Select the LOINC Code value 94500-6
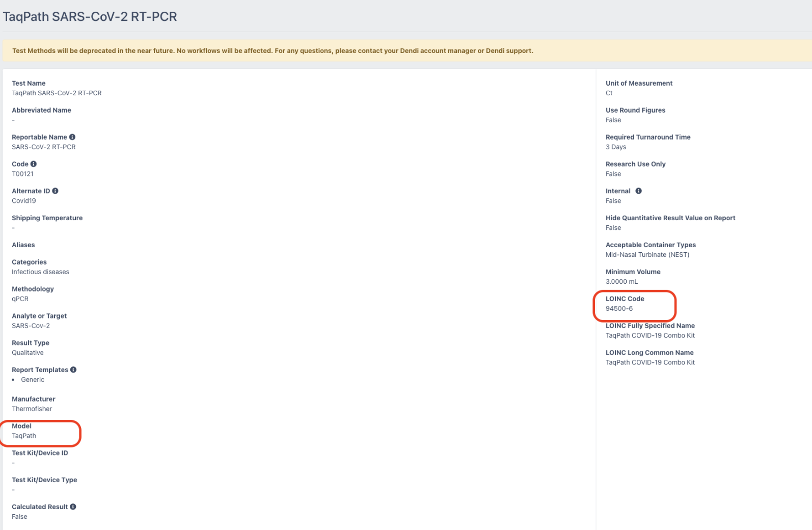The width and height of the screenshot is (812, 530). tap(619, 309)
